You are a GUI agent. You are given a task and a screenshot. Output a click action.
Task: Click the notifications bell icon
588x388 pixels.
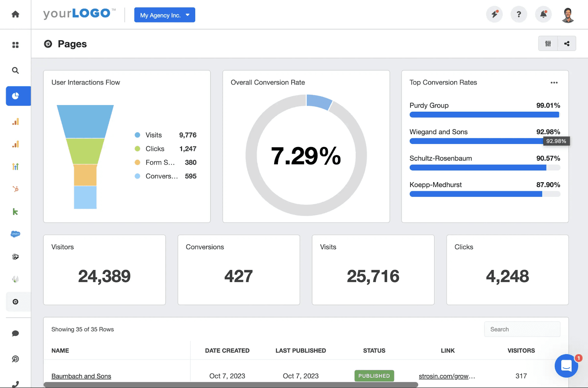coord(543,14)
